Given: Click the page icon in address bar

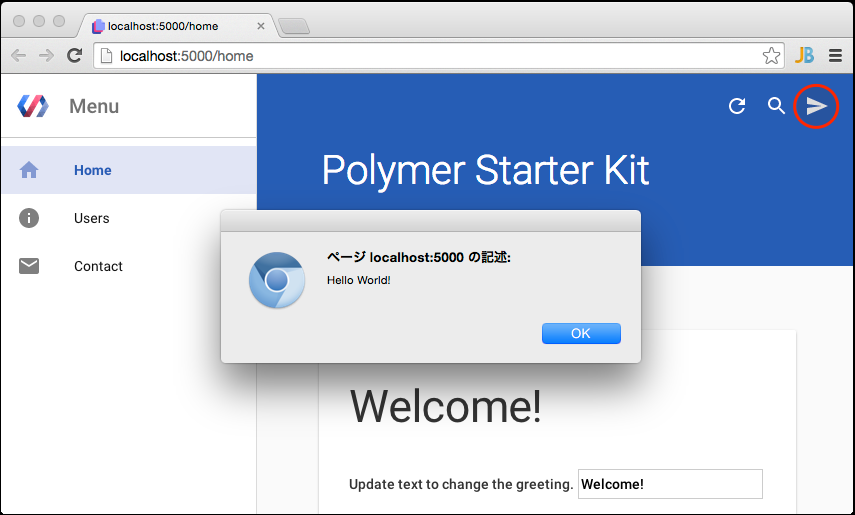Looking at the screenshot, I should pos(107,56).
